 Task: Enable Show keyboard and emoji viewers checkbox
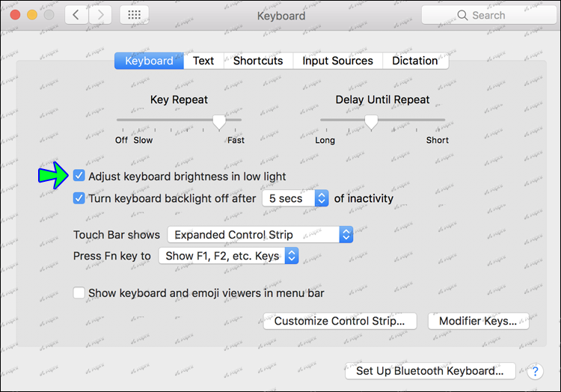coord(79,293)
